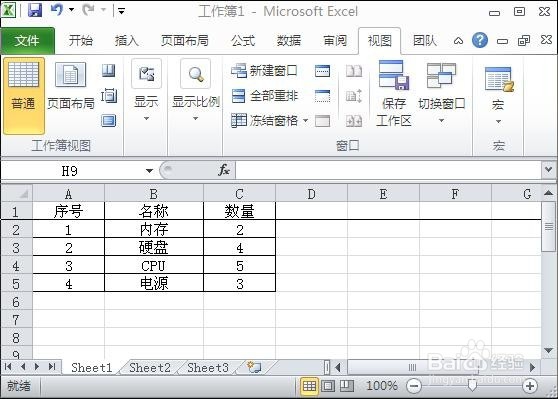Select the 普通 normal view button
This screenshot has height=399, width=558.
pos(23,95)
